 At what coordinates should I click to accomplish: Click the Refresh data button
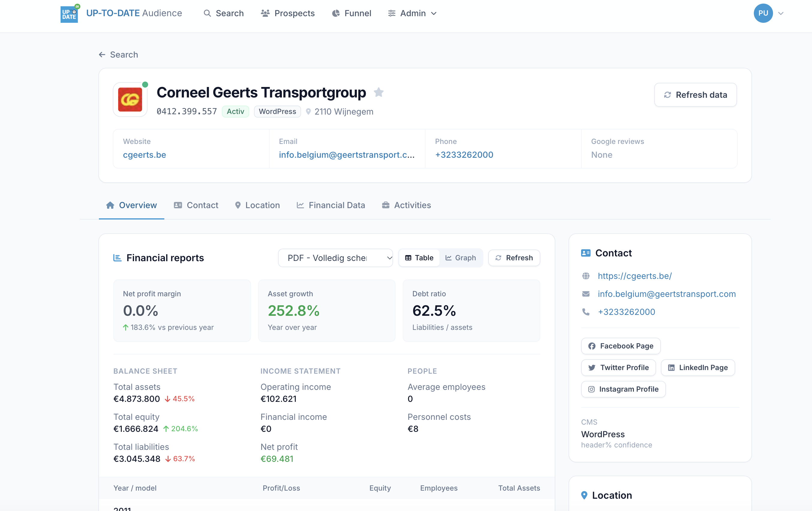[x=695, y=95]
